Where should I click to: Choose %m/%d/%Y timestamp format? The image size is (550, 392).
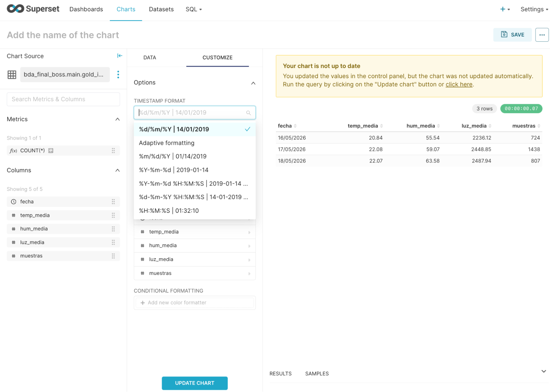click(195, 156)
